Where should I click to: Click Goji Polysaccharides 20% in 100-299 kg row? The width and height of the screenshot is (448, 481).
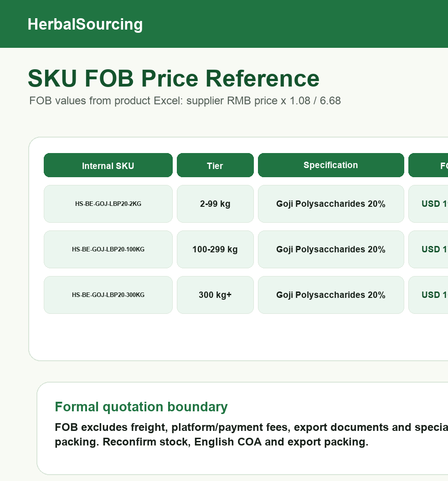tap(331, 250)
